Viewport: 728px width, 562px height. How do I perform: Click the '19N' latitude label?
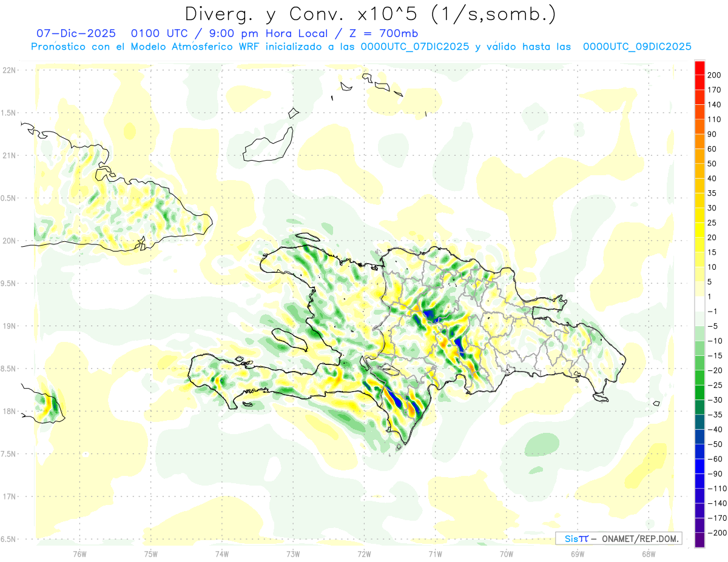[8, 326]
